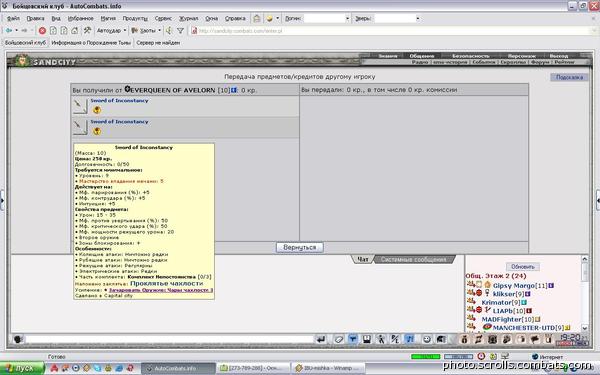This screenshot has width=600, height=375.
Task: Open the Магия menu
Action: point(108,18)
